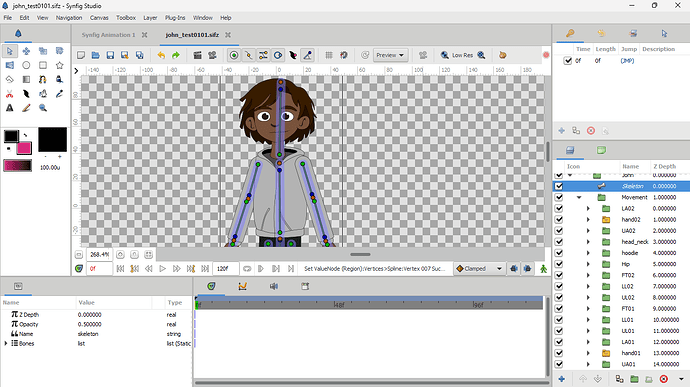Click the pink-to-black gradient swatch
The width and height of the screenshot is (690, 387).
(x=18, y=166)
